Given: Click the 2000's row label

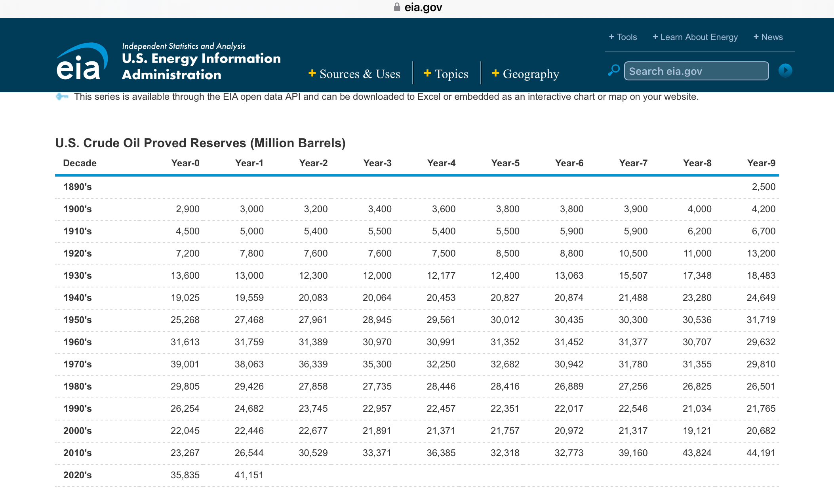Looking at the screenshot, I should coord(78,431).
